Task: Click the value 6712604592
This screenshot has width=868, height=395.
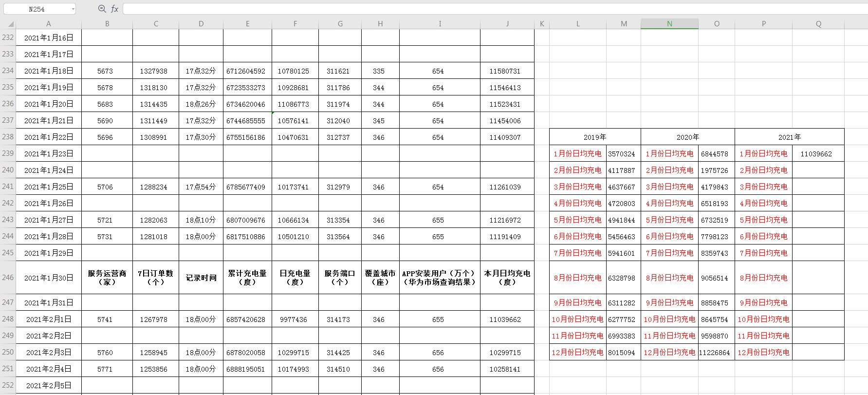Action: coord(246,71)
